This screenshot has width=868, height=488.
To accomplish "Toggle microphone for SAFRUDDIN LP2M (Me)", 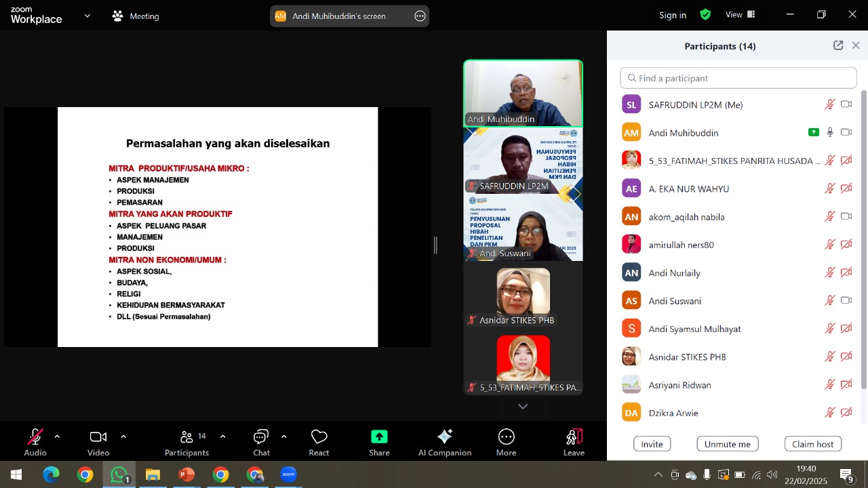I will (x=829, y=104).
